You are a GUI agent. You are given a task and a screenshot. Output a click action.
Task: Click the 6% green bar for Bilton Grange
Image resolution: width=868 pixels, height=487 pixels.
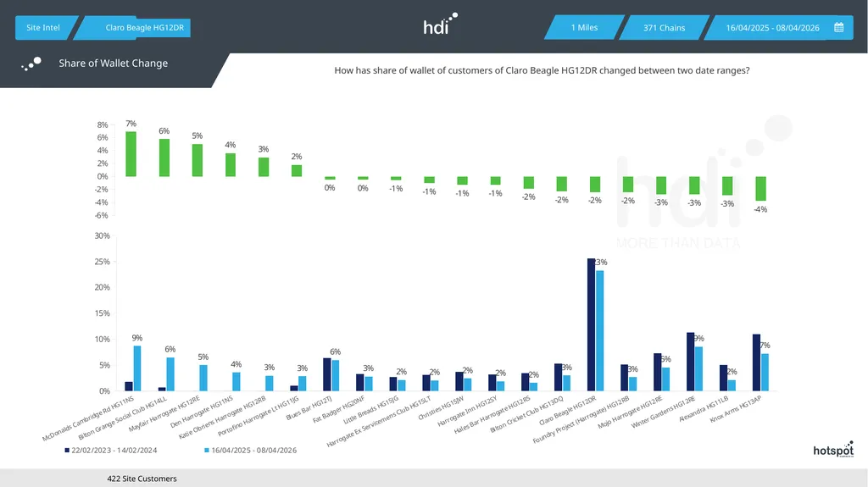point(164,158)
